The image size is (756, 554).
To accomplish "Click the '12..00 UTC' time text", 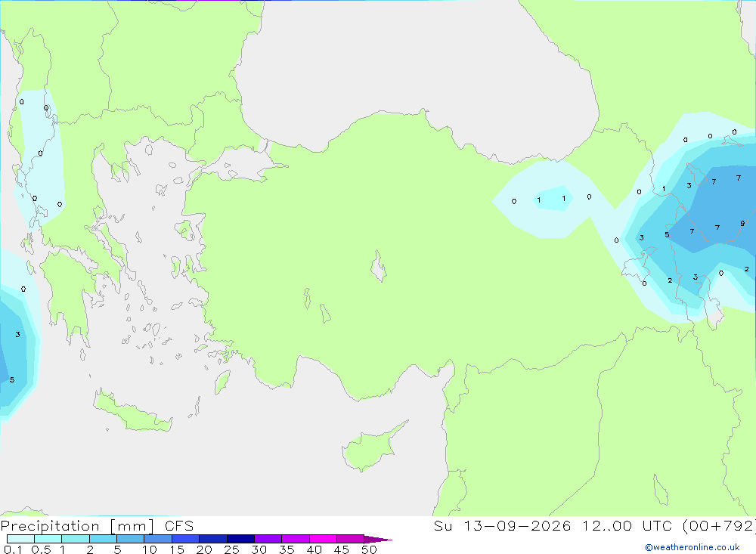I will 627,526.
